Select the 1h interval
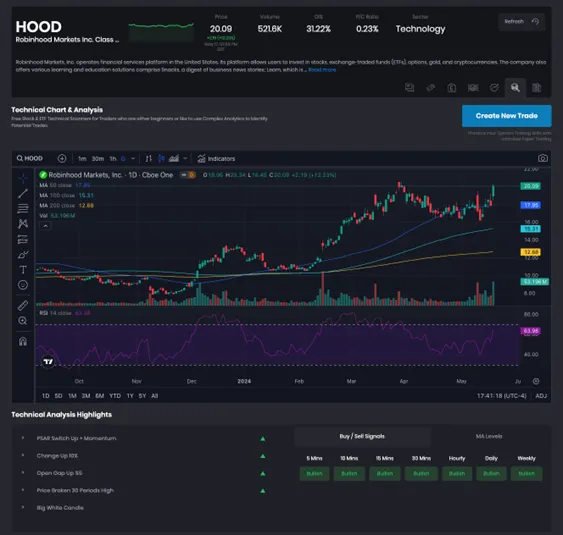 click(113, 158)
